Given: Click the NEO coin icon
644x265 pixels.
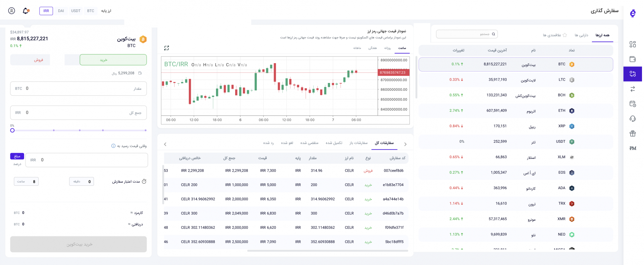Looking at the screenshot, I should pyautogui.click(x=572, y=234).
